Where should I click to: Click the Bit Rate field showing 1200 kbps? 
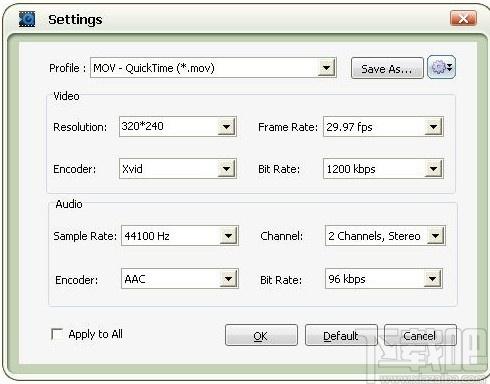point(383,169)
